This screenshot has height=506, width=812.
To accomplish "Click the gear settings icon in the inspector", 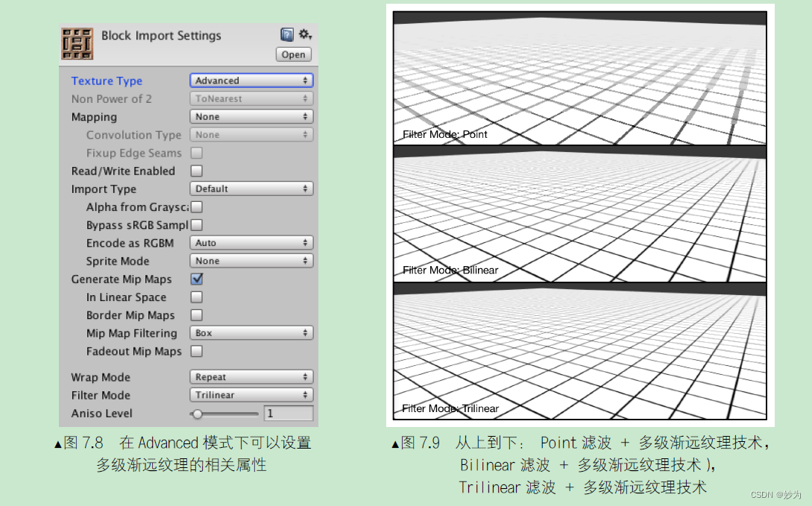I will tap(305, 34).
